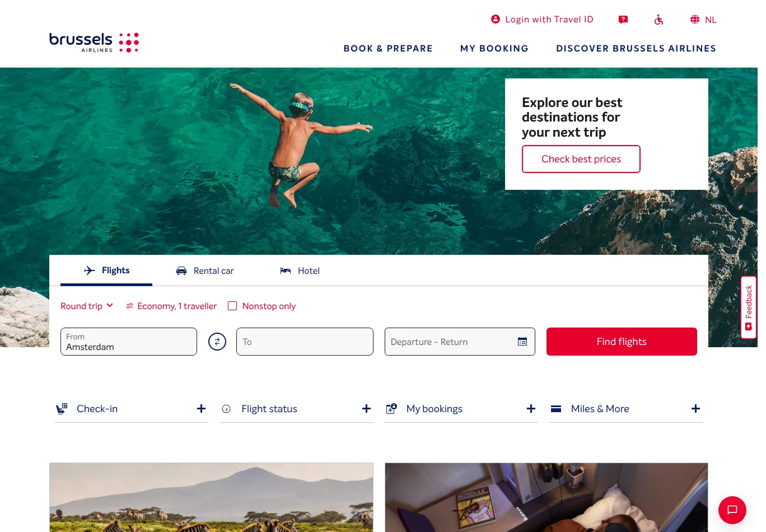Open the chat bubble button
Screen dimensions: 766x532
point(732,510)
